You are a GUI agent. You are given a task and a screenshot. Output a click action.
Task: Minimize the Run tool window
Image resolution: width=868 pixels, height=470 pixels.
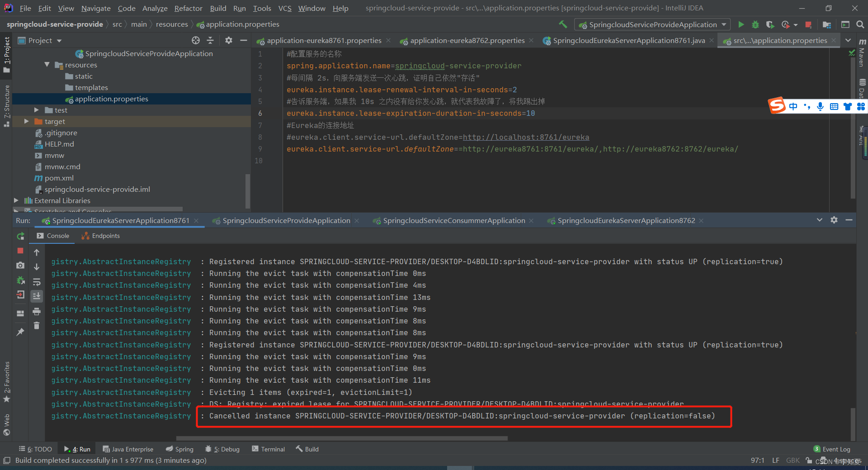pos(849,220)
